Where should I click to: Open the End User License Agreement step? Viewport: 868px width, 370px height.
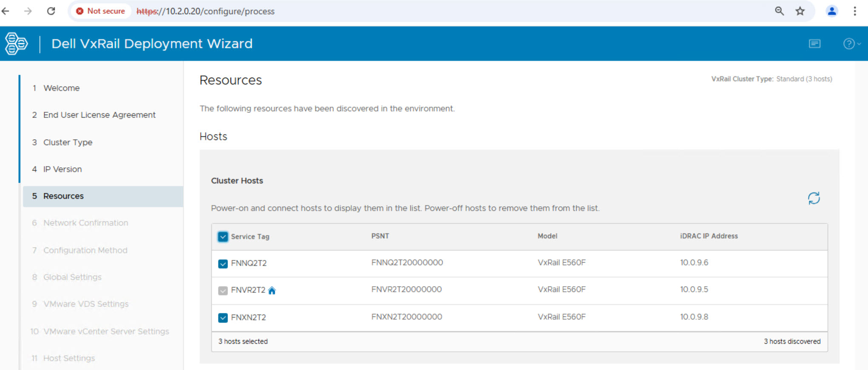(99, 115)
